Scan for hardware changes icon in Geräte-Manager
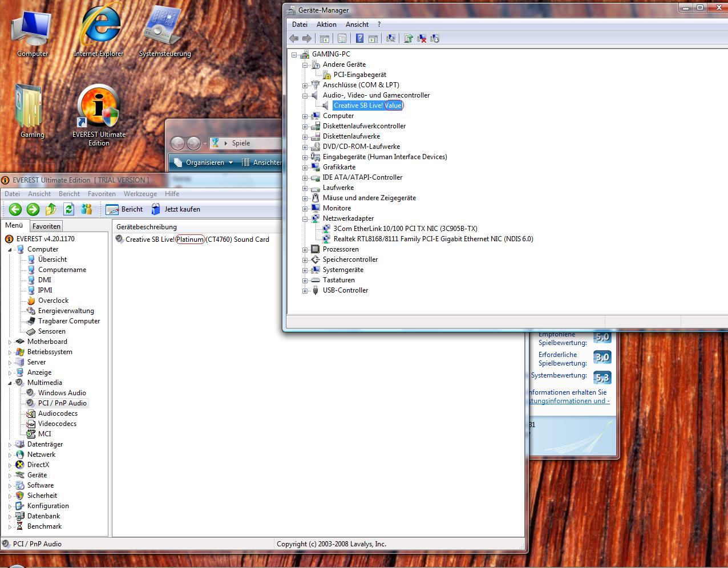Image resolution: width=728 pixels, height=568 pixels. tap(391, 38)
